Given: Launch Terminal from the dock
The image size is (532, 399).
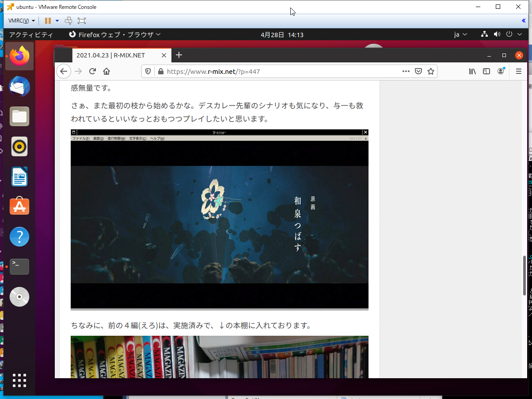Looking at the screenshot, I should click(19, 267).
